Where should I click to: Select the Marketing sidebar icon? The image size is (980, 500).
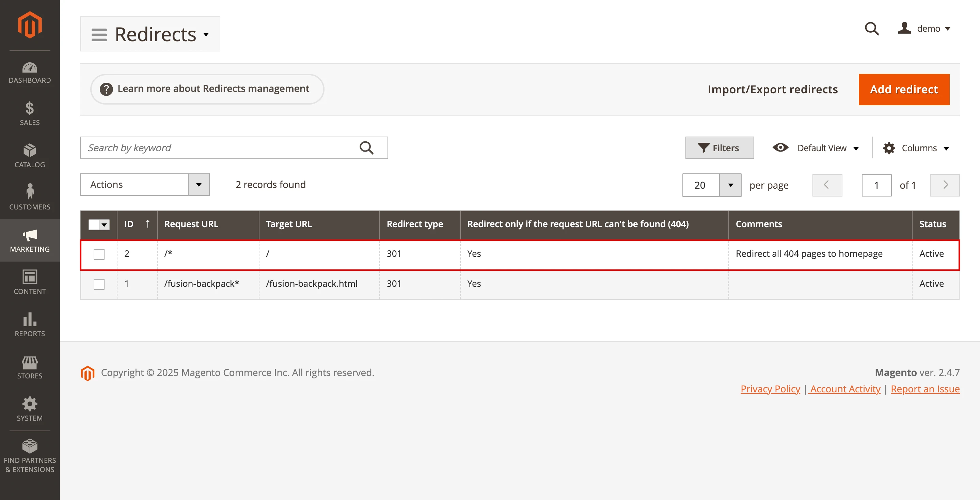tap(30, 240)
